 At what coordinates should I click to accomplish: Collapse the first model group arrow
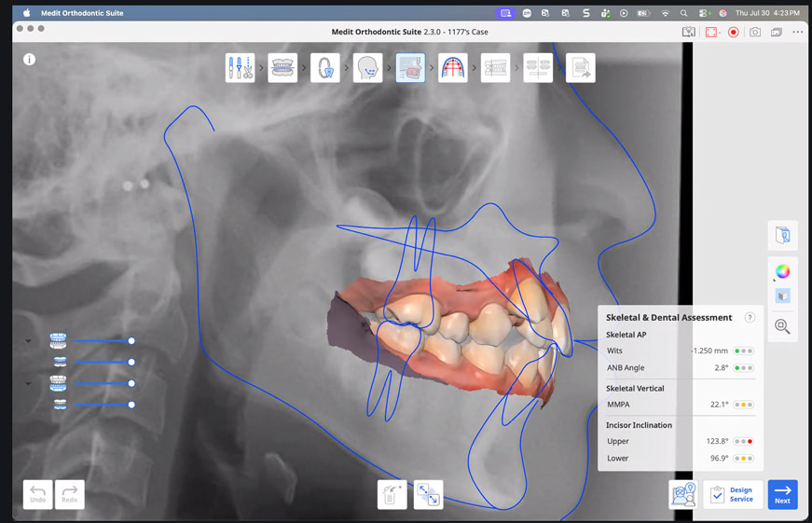click(x=29, y=341)
